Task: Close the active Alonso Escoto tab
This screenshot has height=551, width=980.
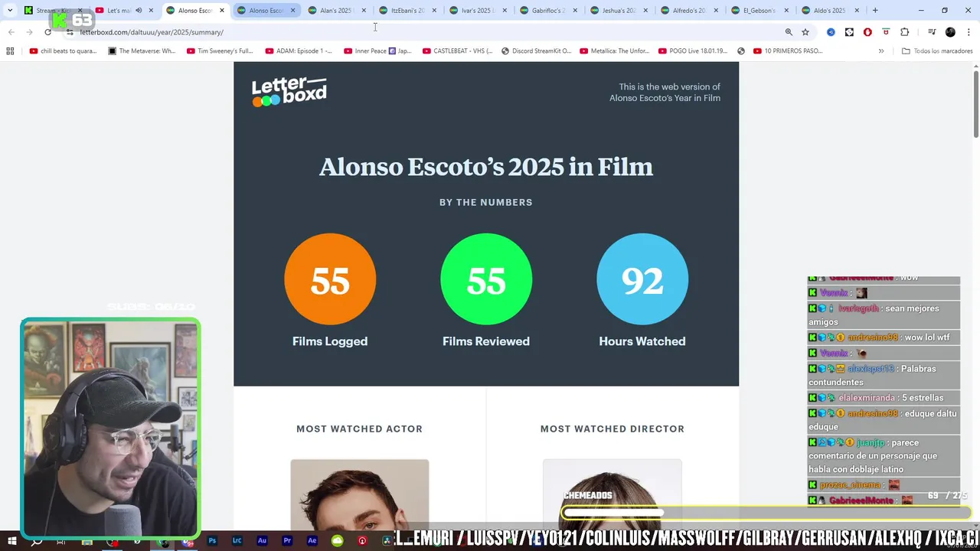Action: coord(222,11)
